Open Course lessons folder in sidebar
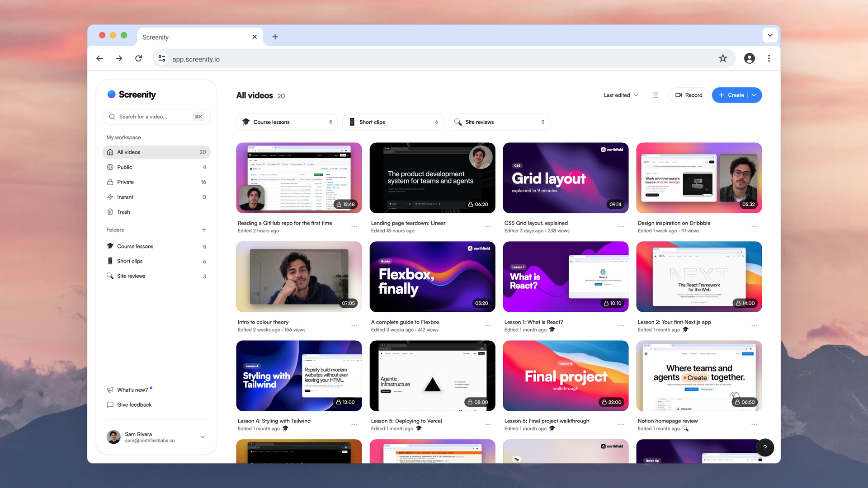Image resolution: width=868 pixels, height=488 pixels. pos(156,246)
